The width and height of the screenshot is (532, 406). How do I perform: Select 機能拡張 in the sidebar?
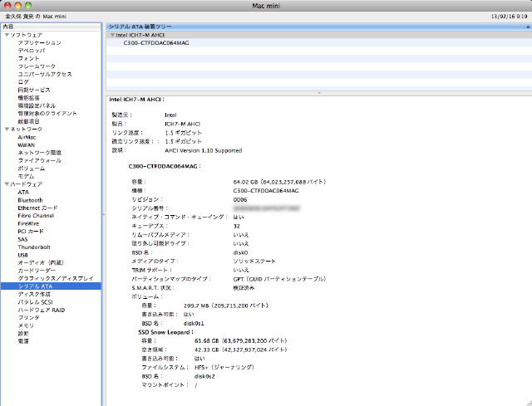[x=28, y=98]
